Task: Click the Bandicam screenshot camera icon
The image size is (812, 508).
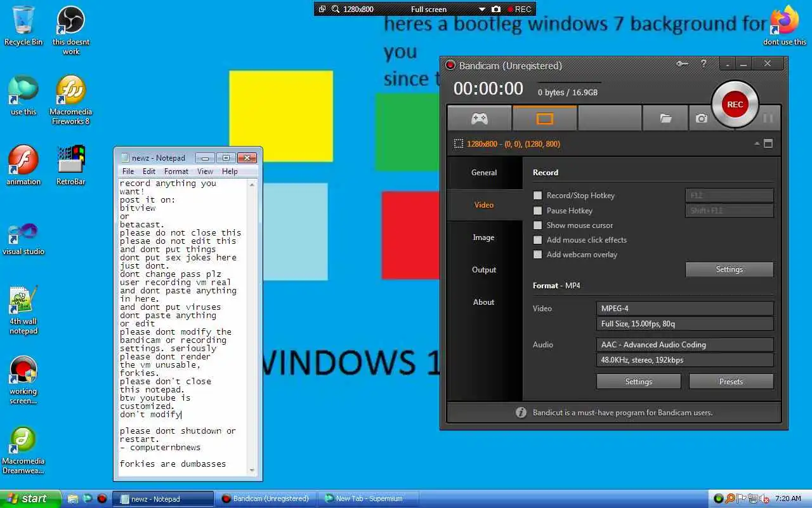Action: (701, 119)
